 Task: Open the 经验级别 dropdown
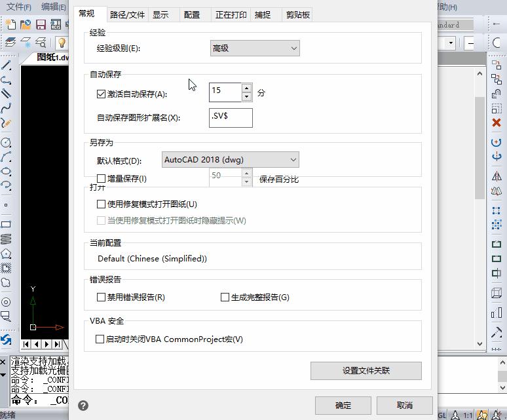255,48
